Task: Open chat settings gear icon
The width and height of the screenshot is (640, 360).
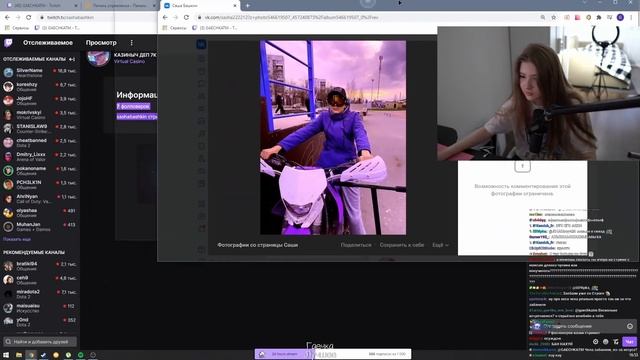Action: (x=596, y=342)
